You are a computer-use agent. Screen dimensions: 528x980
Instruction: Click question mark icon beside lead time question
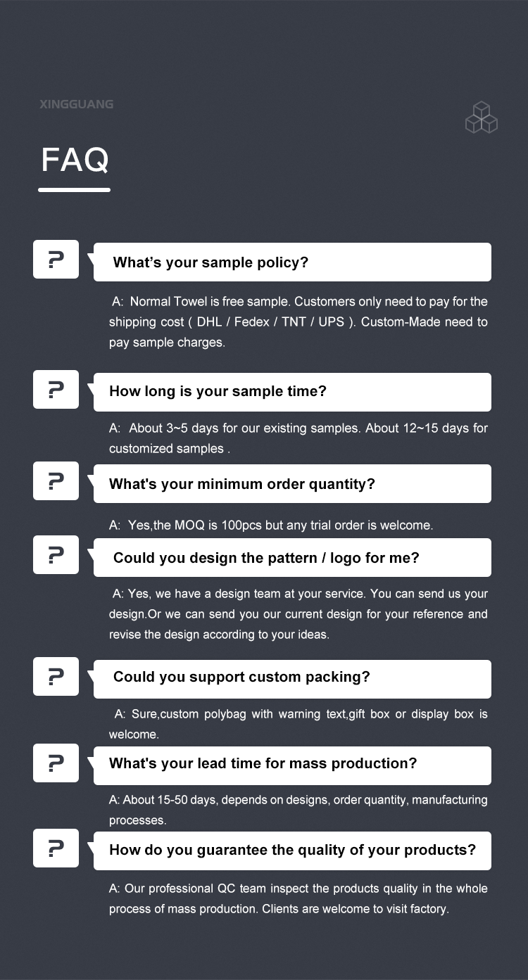pyautogui.click(x=56, y=763)
